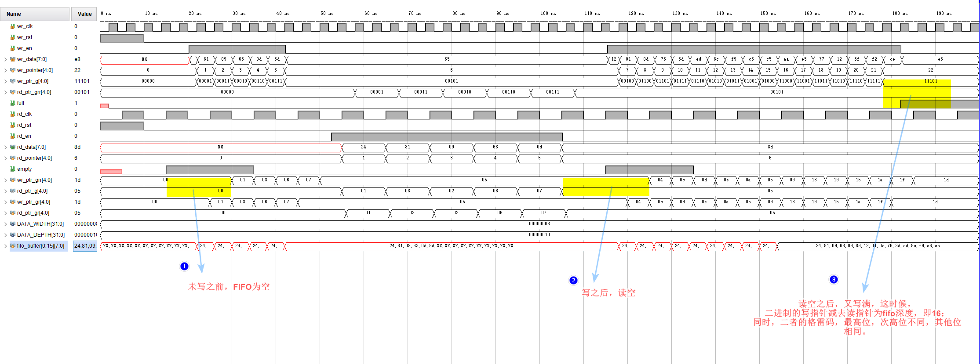Screen dimensions: 980x364
Task: Click the rd_rst signal icon
Action: point(13,125)
